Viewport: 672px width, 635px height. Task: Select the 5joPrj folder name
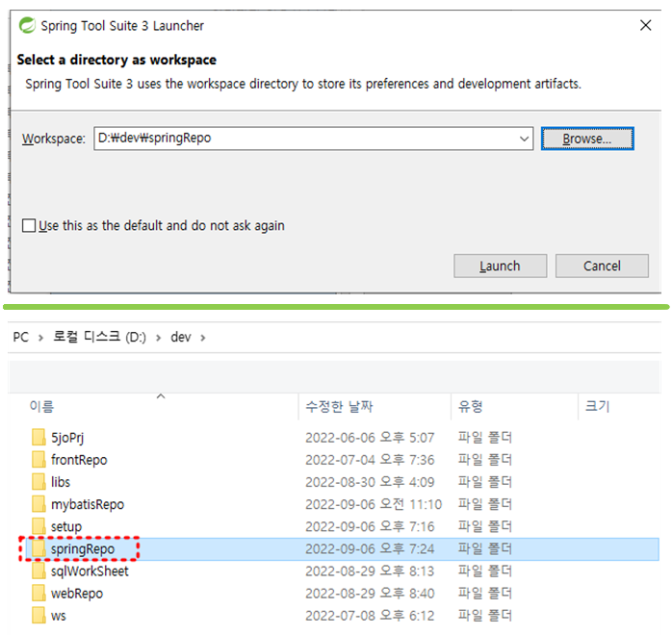pos(67,438)
